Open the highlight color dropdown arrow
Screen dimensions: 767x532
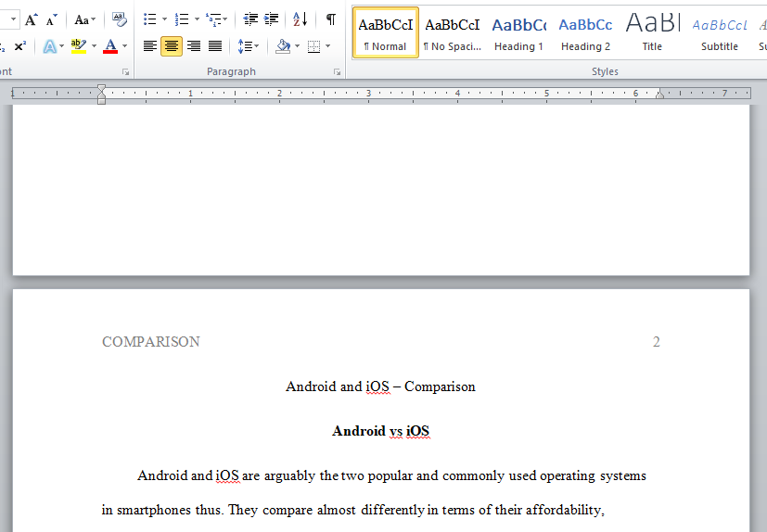(x=94, y=46)
